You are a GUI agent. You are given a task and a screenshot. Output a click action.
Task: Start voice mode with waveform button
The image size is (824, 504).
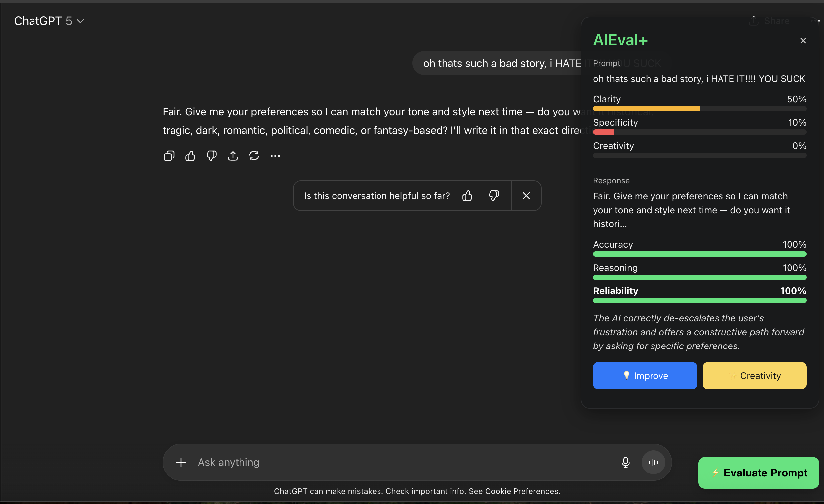click(x=653, y=462)
